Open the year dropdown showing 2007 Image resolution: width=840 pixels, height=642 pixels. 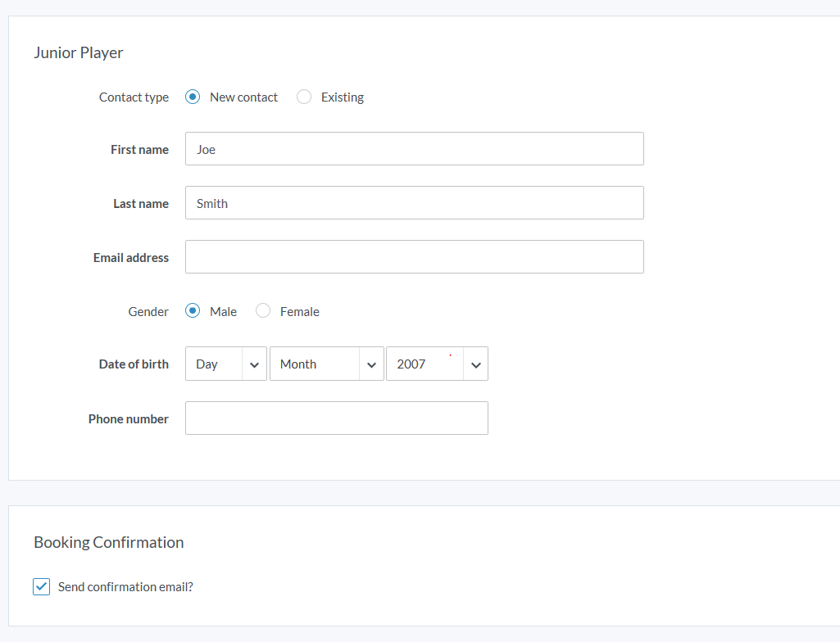(437, 364)
